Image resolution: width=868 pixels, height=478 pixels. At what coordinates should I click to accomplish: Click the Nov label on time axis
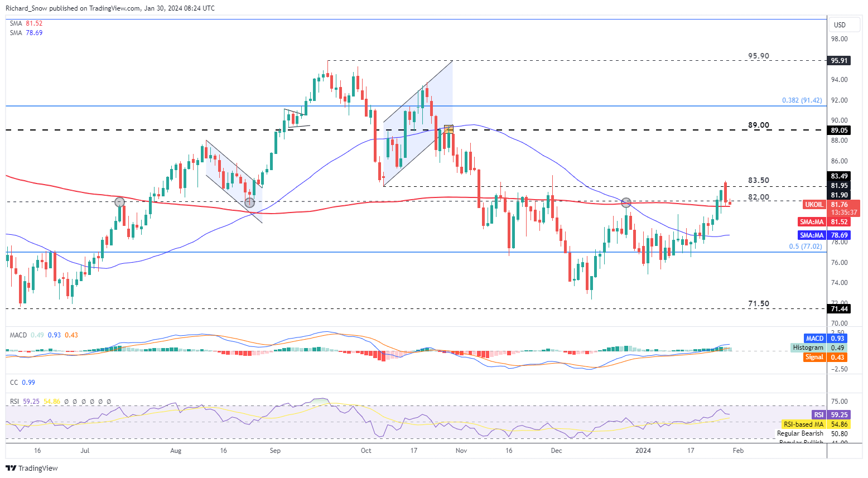tap(461, 450)
